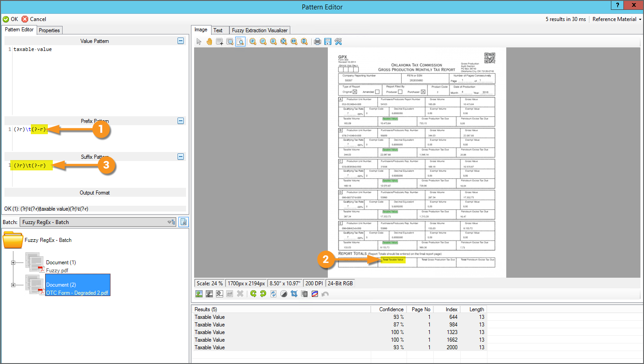This screenshot has height=364, width=644.
Task: Click the Zoom In magnifier icon
Action: pos(253,42)
